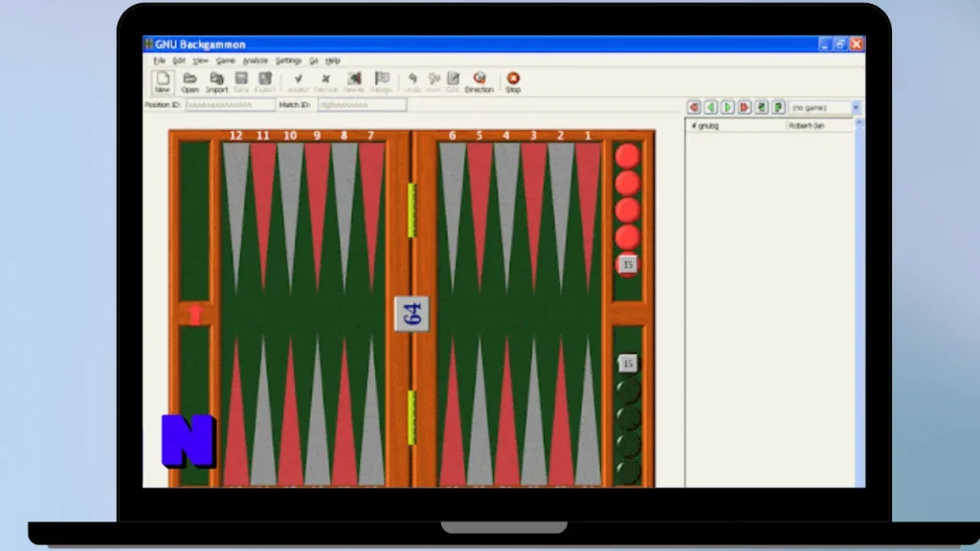The image size is (980, 551).
Task: Open the Analyse menu
Action: 255,60
